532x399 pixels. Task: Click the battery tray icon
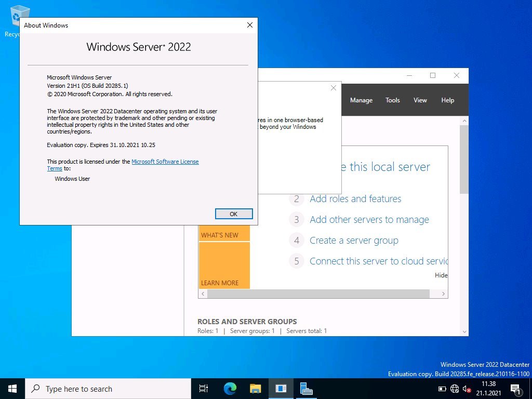coord(442,389)
